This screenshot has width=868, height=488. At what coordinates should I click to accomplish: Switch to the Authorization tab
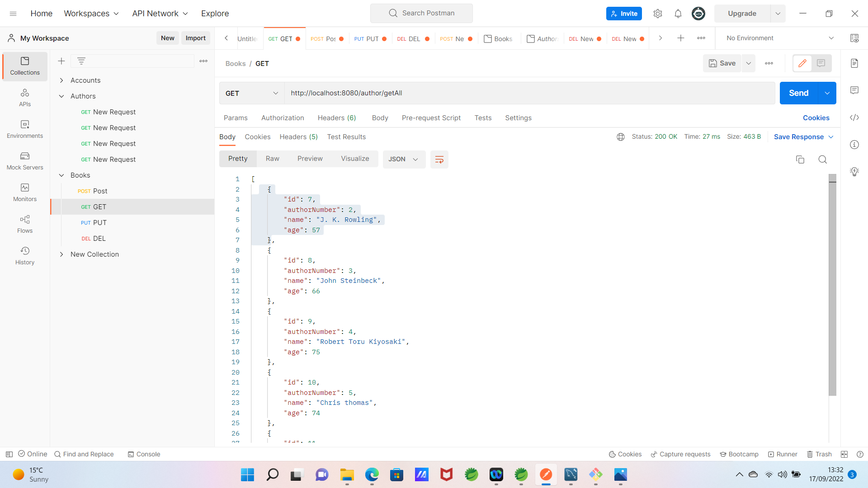(283, 118)
